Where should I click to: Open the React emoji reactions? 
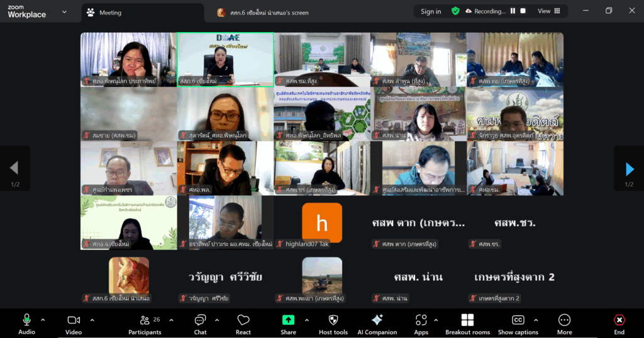243,323
